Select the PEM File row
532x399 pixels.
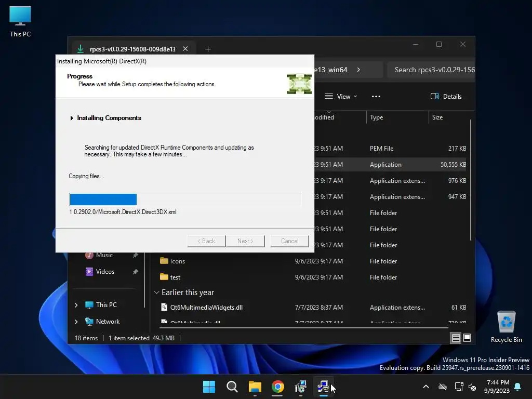pyautogui.click(x=390, y=148)
